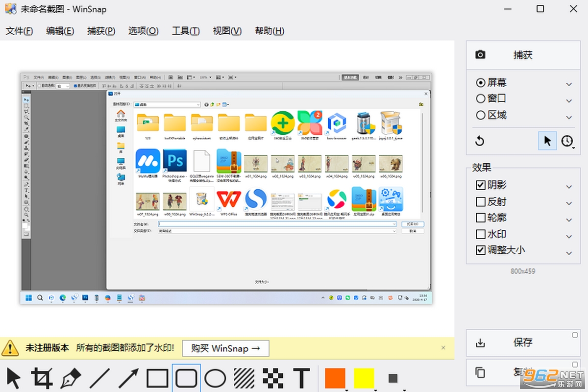
Task: Click the yellow warning triangle icon
Action: (10, 348)
